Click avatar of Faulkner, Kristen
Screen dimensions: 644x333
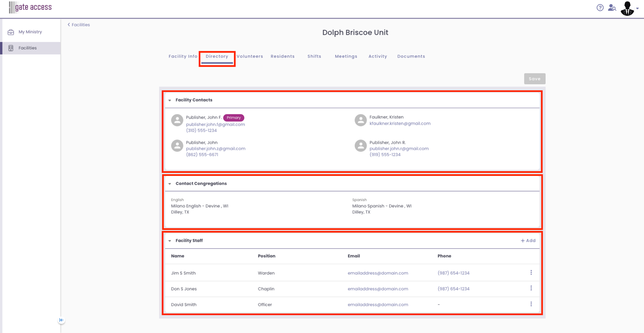(360, 120)
